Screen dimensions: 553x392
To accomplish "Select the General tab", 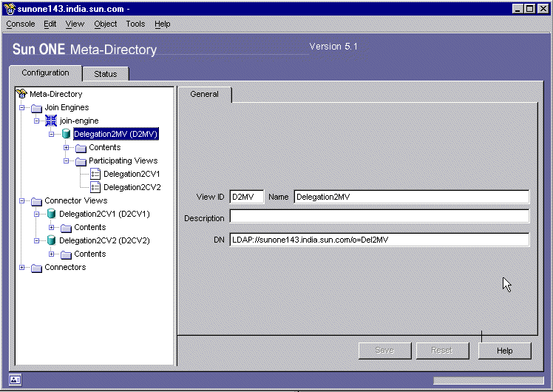I will coord(204,94).
